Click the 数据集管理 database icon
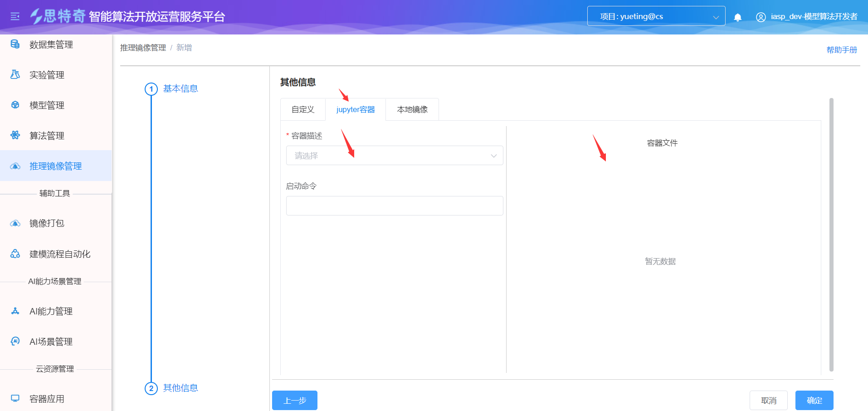 [15, 44]
